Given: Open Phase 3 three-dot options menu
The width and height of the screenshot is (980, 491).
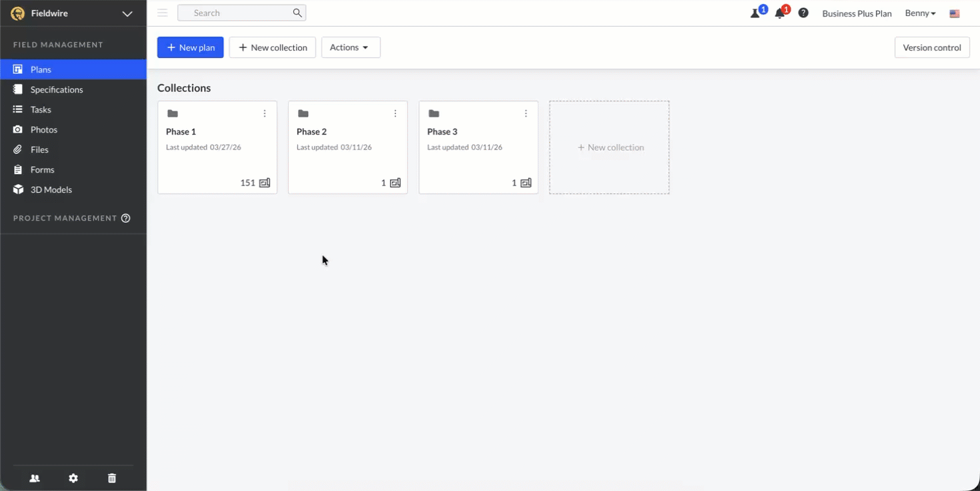Looking at the screenshot, I should (x=526, y=113).
